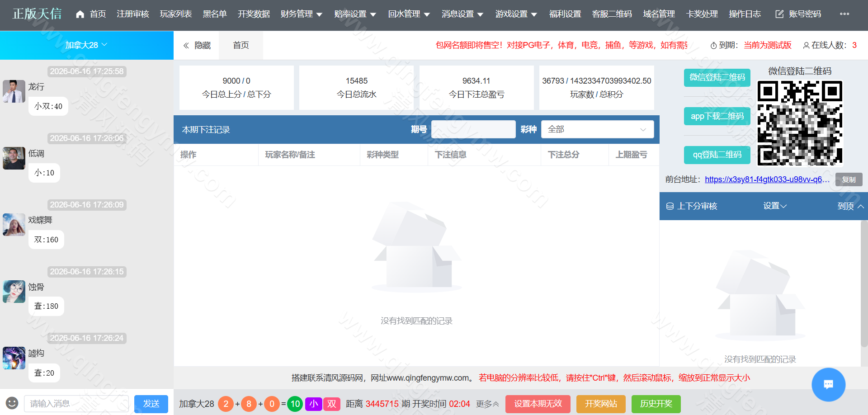Open the 黑名单 menu
Viewport: 868px width, 415px height.
215,14
